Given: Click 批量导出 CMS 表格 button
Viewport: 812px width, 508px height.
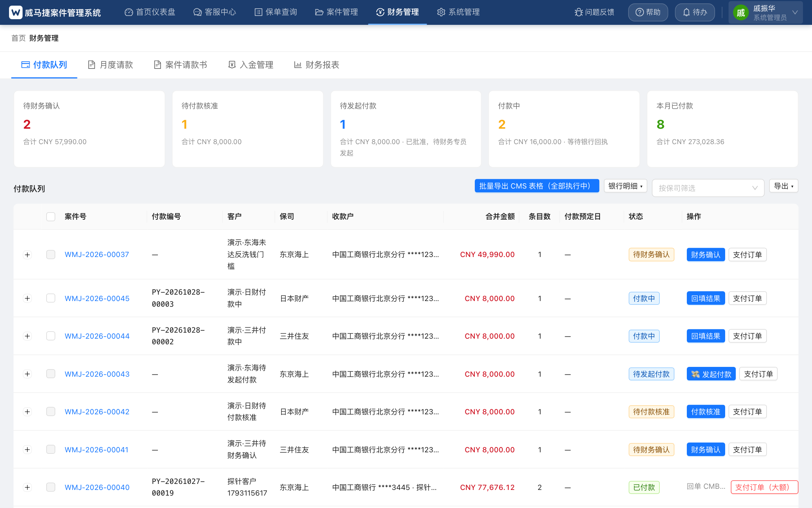Looking at the screenshot, I should [x=537, y=186].
